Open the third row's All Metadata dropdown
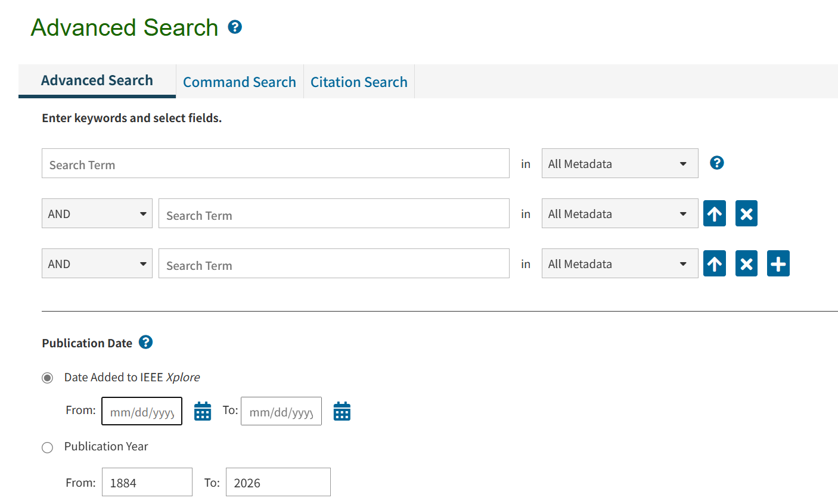The height and width of the screenshot is (504, 838). pyautogui.click(x=619, y=263)
